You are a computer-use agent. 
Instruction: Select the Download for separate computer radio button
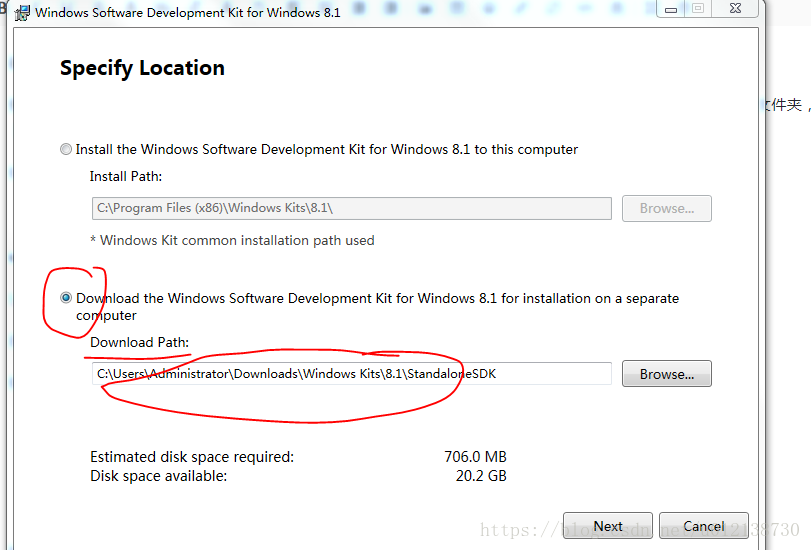(66, 298)
